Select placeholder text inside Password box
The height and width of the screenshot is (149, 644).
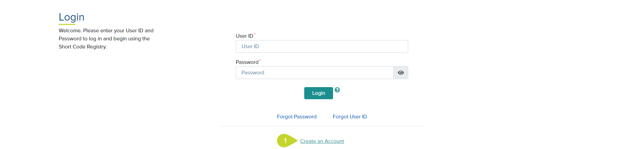253,73
